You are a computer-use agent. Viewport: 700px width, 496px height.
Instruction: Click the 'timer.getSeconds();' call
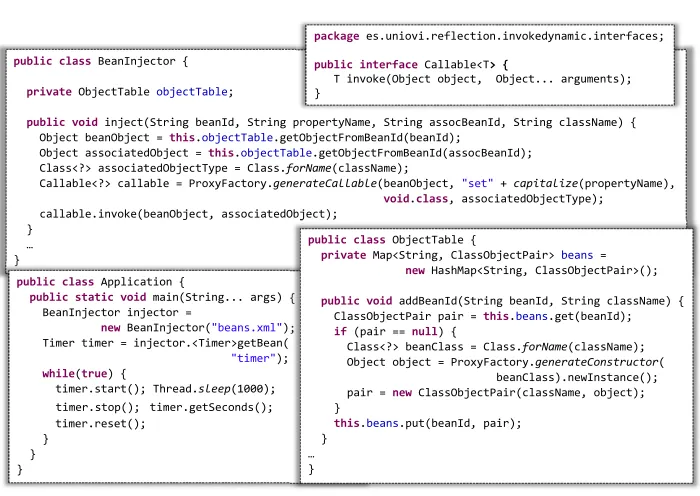[x=211, y=408]
